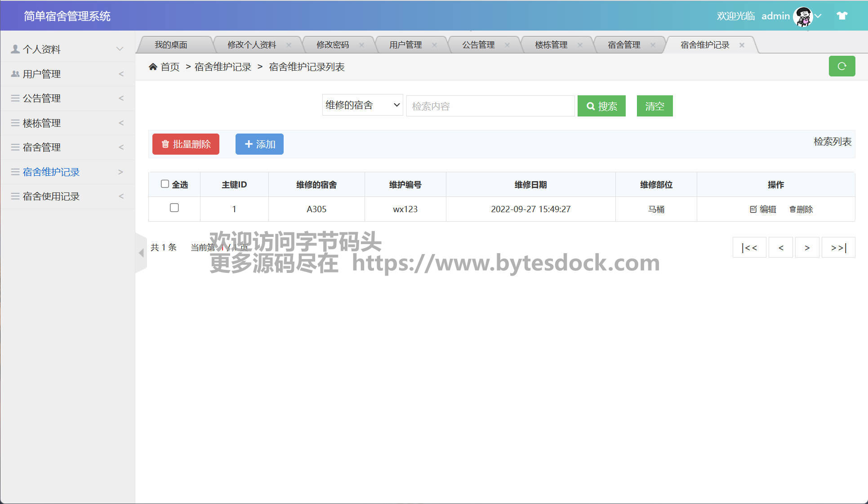Toggle the 全选 select-all checkbox
868x504 pixels.
(x=165, y=184)
